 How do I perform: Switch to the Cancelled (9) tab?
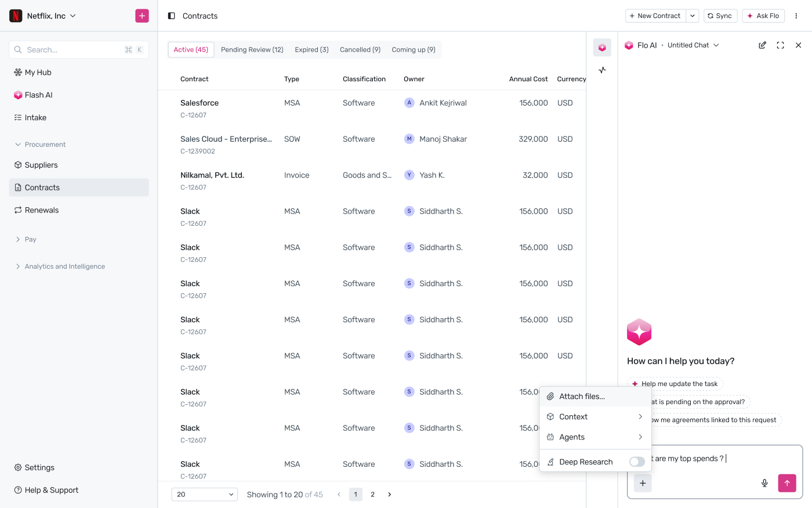tap(360, 50)
